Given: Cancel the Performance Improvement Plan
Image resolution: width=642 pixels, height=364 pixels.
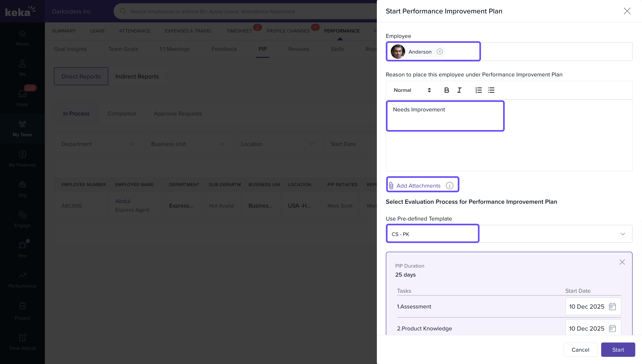Looking at the screenshot, I should (x=580, y=349).
